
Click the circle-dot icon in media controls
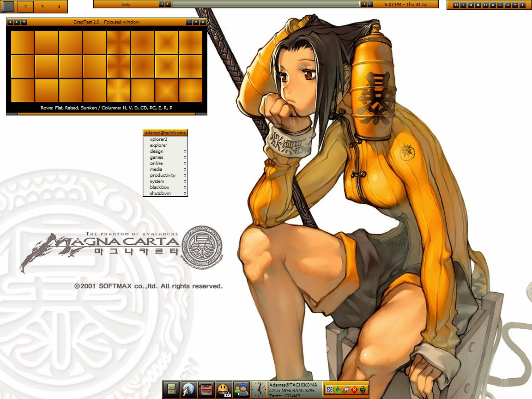pyautogui.click(x=508, y=5)
